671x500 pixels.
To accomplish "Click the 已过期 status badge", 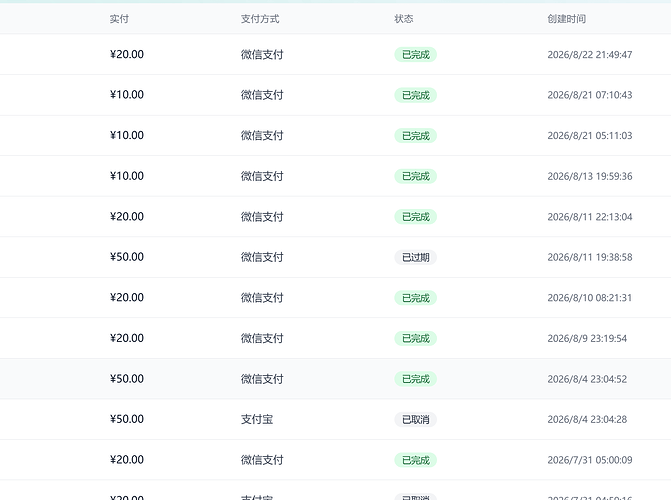I will (x=416, y=257).
